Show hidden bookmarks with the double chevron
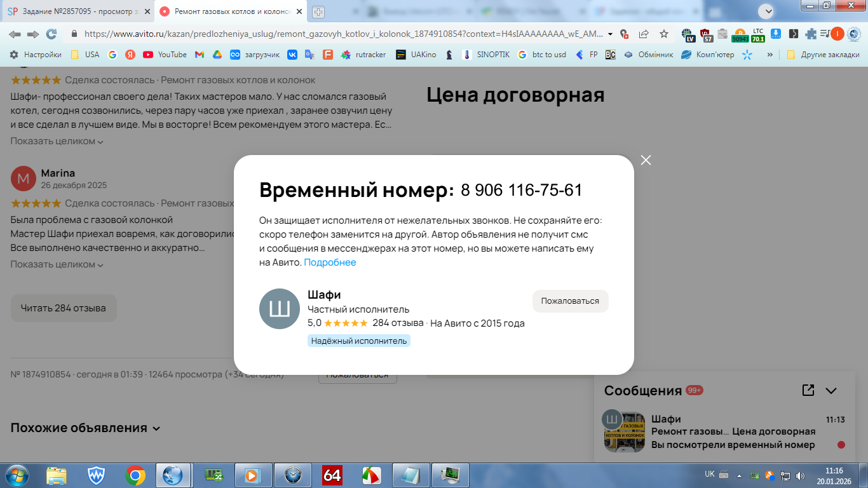The image size is (868, 488). pos(770,55)
